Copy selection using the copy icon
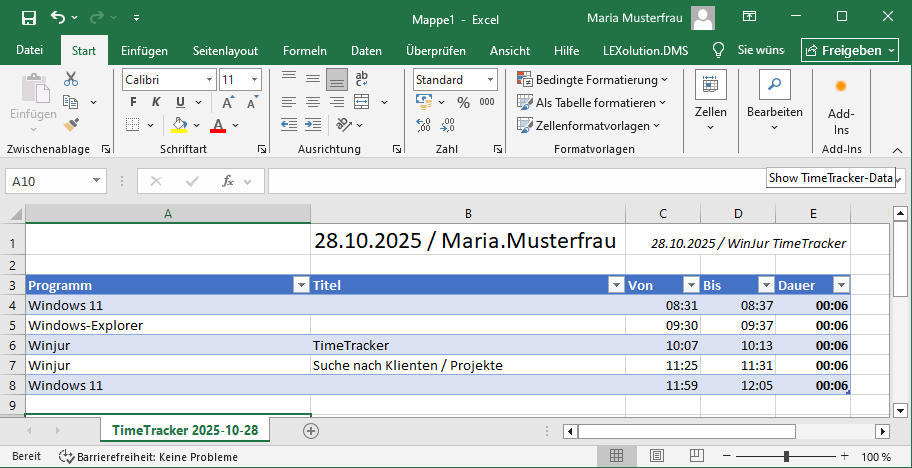Viewport: 912px width, 468px height. [x=71, y=102]
